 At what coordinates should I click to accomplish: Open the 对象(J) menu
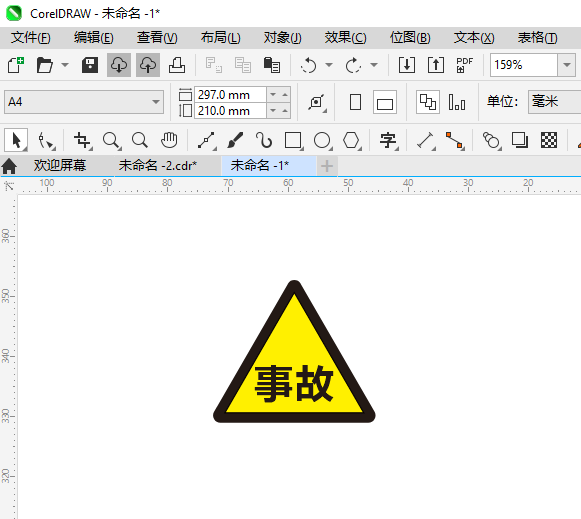click(x=282, y=38)
